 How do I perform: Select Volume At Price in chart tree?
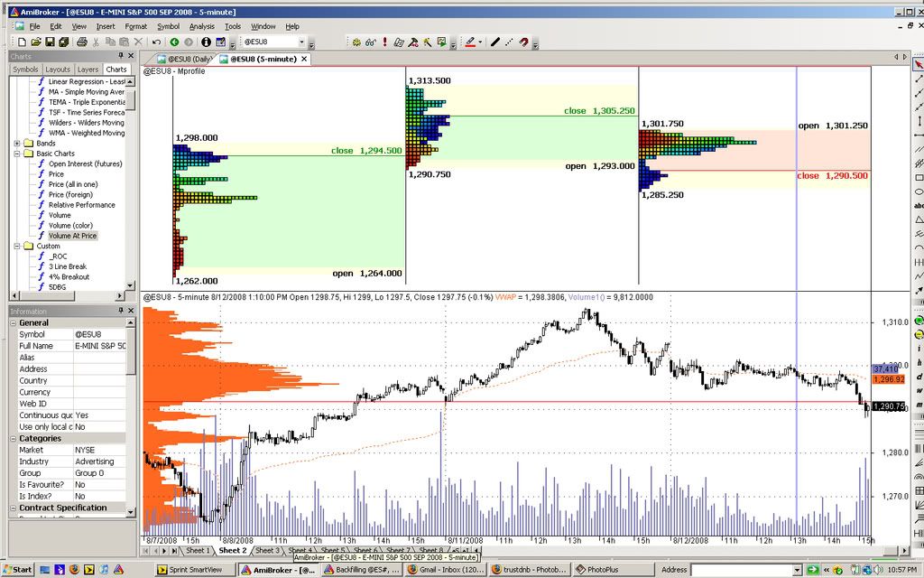pyautogui.click(x=72, y=236)
